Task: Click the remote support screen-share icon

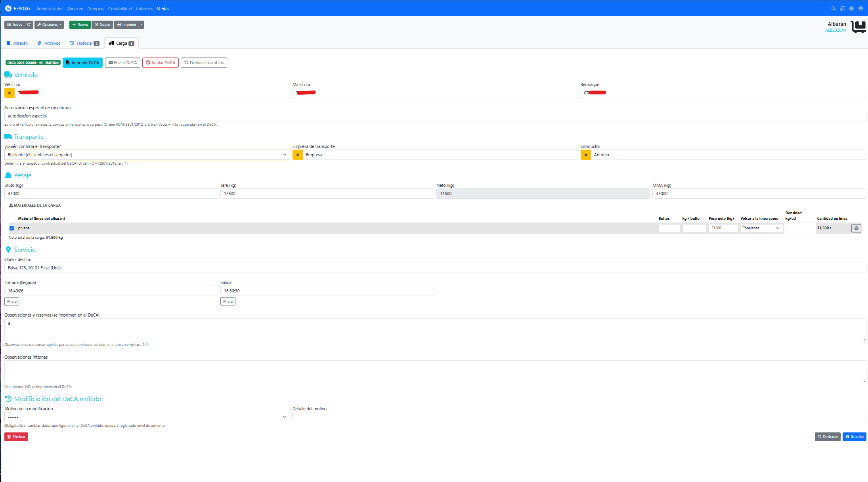Action: [843, 8]
